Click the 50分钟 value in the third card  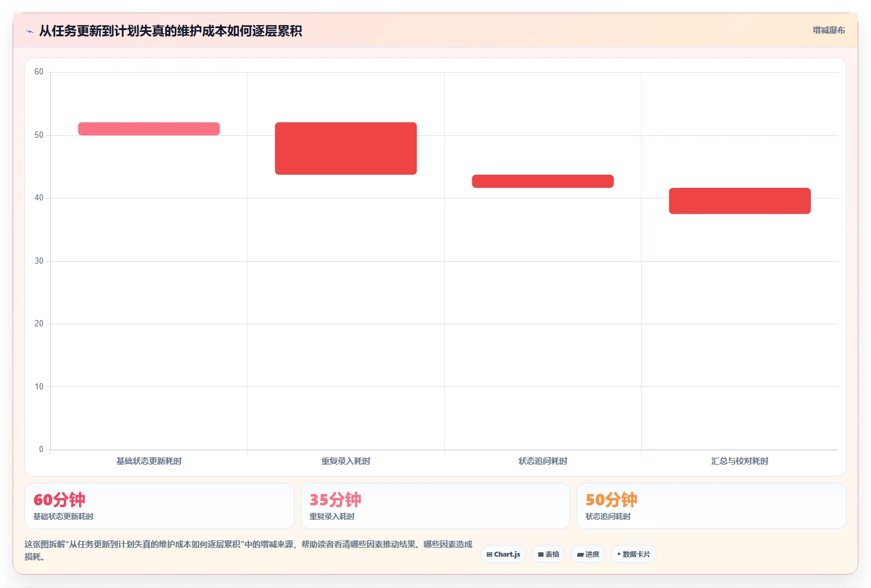[611, 500]
